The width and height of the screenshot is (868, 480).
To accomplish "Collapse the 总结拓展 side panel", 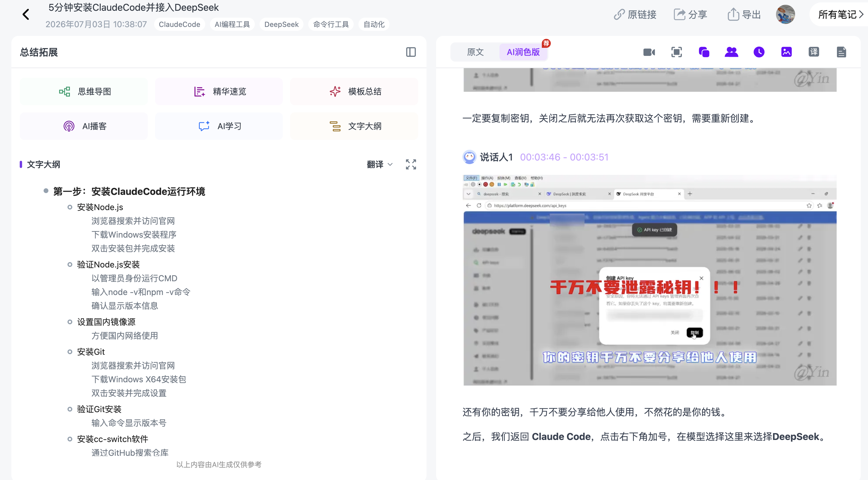I will (411, 52).
